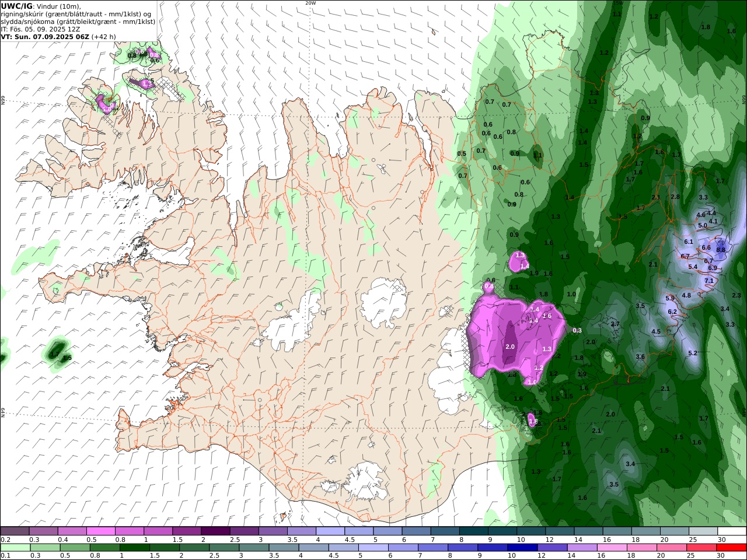Click the 7.1 precipitation value in the east
This screenshot has width=747, height=560.
(709, 281)
